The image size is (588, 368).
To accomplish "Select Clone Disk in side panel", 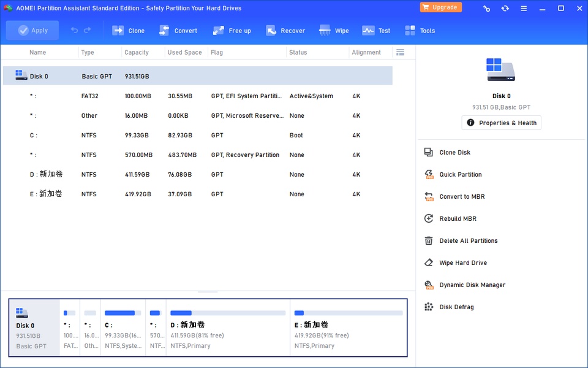I will pos(454,153).
